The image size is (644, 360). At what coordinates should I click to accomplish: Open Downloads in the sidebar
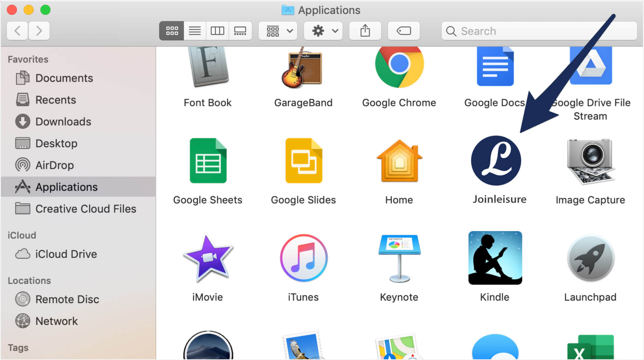point(78,122)
